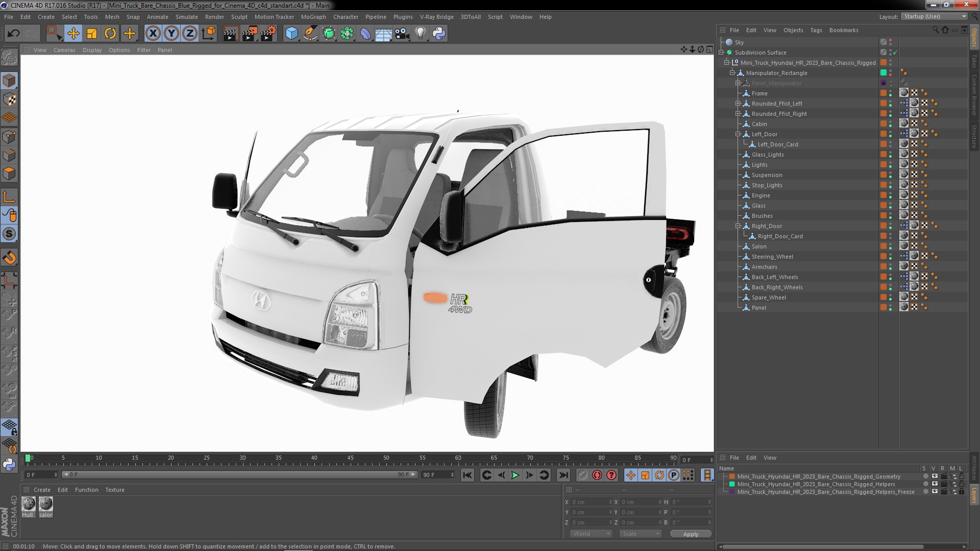Toggle Y axis lock
Viewport: 980px width, 551px height.
171,34
